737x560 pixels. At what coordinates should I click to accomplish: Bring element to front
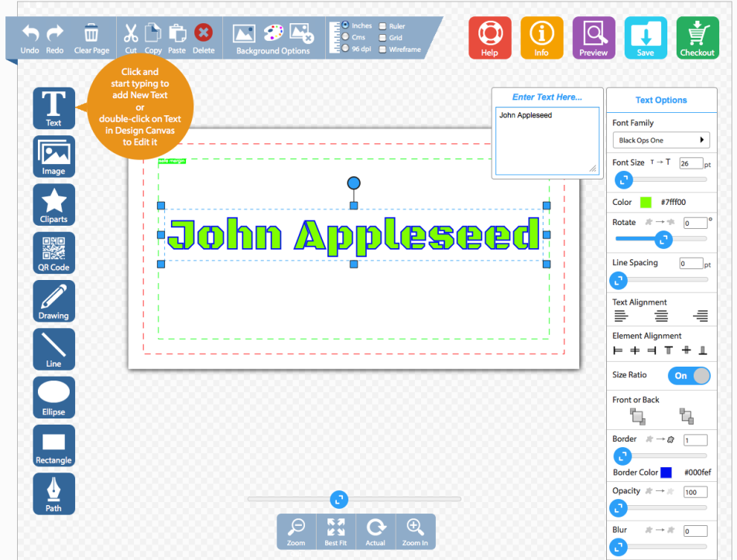pyautogui.click(x=637, y=416)
